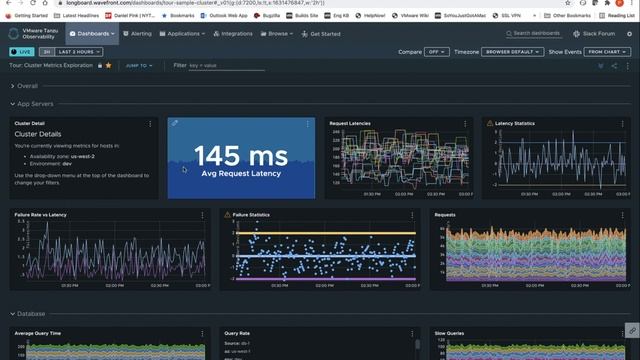This screenshot has height=360, width=640.
Task: Click the Tour: Cluster Metrics Exploration title
Action: pyautogui.click(x=51, y=65)
